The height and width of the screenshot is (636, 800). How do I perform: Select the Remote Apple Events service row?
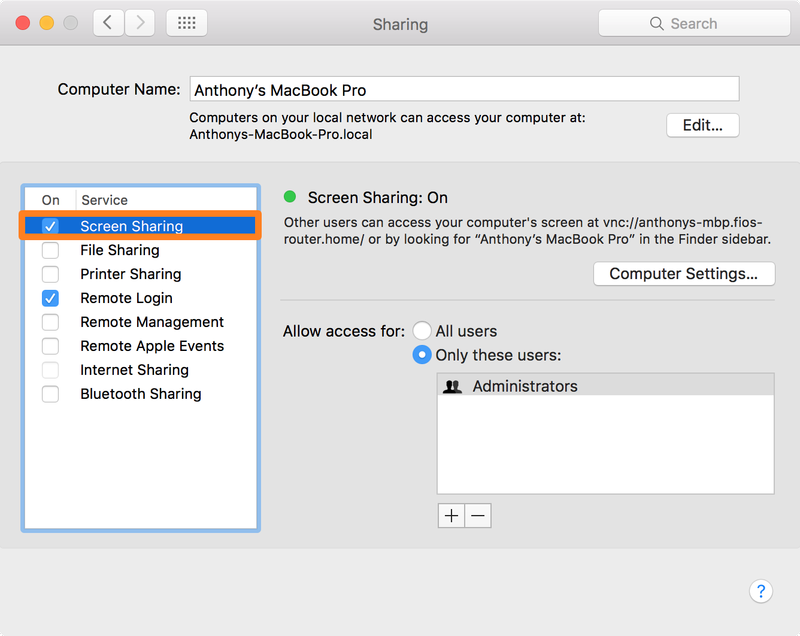(140, 346)
